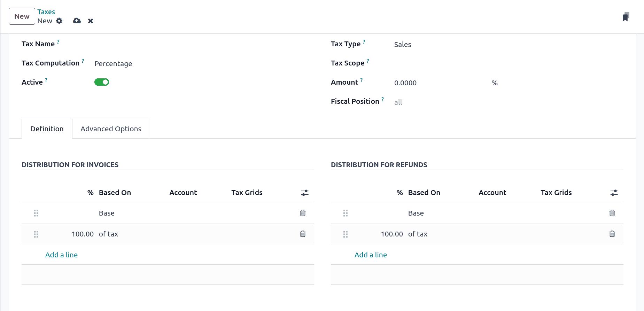Show help tooltip for Active

(46, 80)
